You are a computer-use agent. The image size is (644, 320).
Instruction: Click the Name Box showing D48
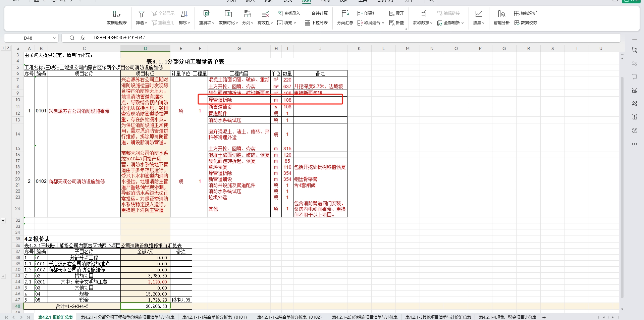(x=28, y=38)
